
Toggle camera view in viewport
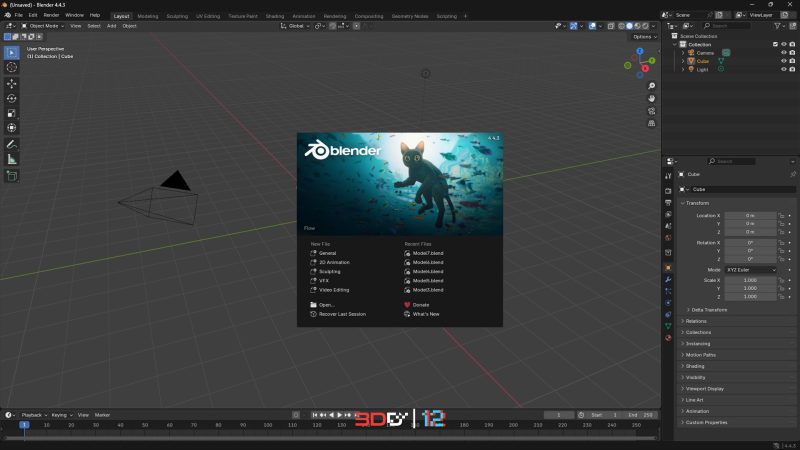(652, 112)
